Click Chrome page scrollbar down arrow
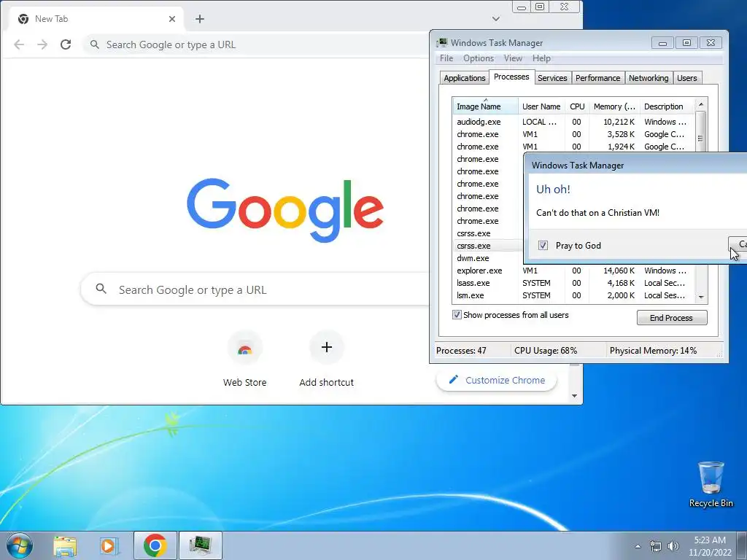This screenshot has height=560, width=747. point(575,396)
